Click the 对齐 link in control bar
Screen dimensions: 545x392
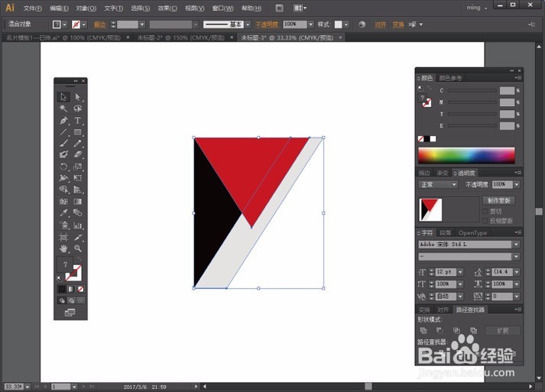(380, 24)
